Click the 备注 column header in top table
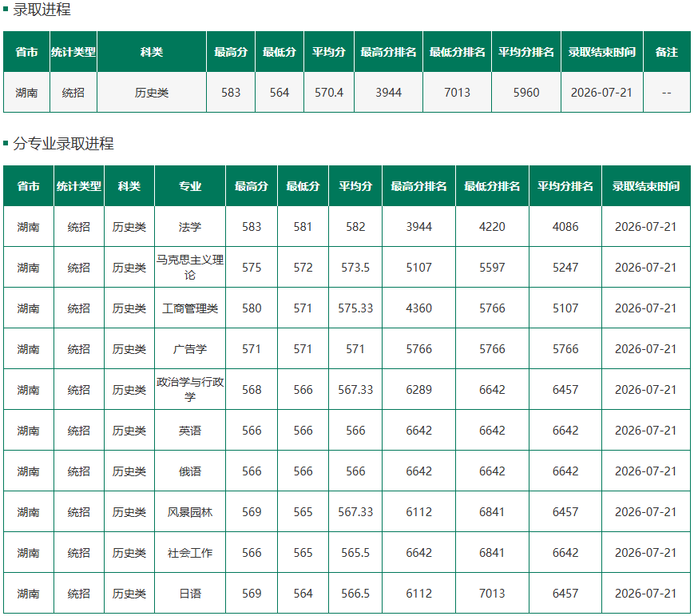Viewport: 694px width, 616px height. click(x=667, y=52)
